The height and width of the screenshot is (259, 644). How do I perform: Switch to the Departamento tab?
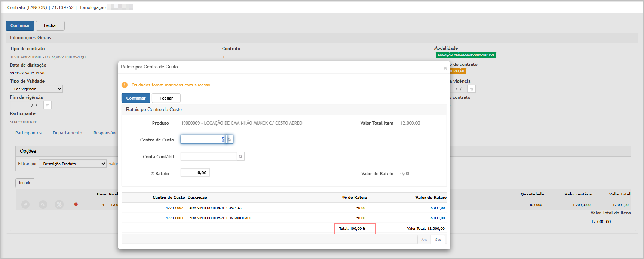67,133
